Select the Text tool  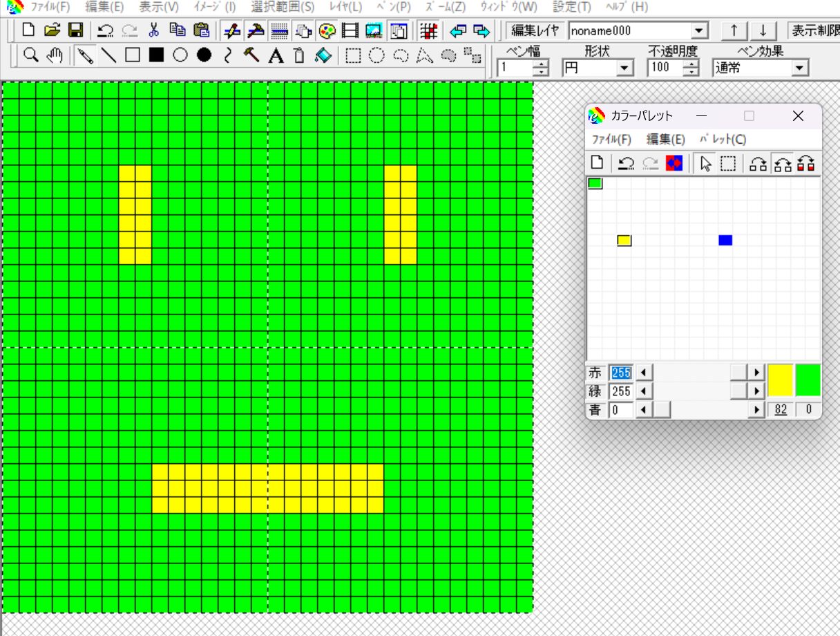pyautogui.click(x=276, y=55)
